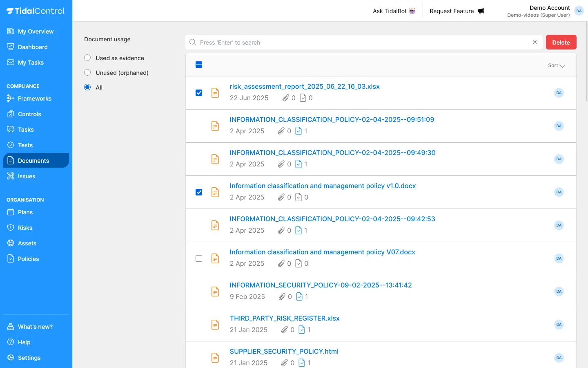588x368 pixels.
Task: Click the search box clear X icon
Action: coord(535,42)
